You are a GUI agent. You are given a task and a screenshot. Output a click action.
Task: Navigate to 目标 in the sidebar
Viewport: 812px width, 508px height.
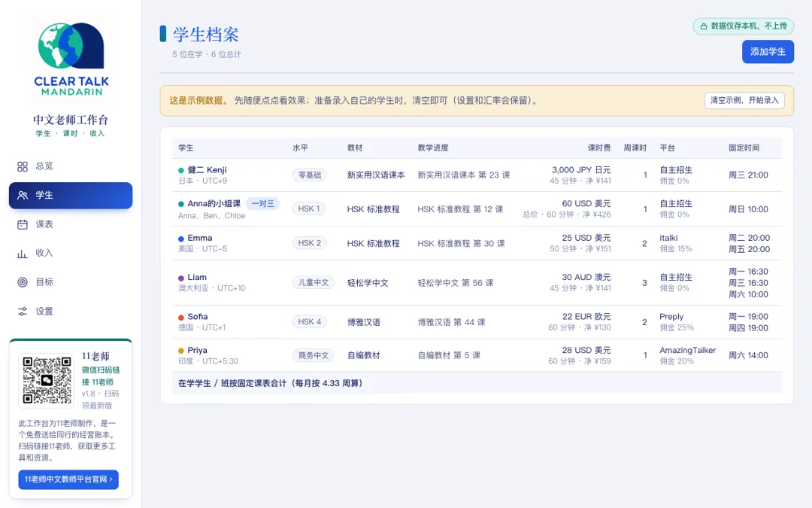[71, 282]
